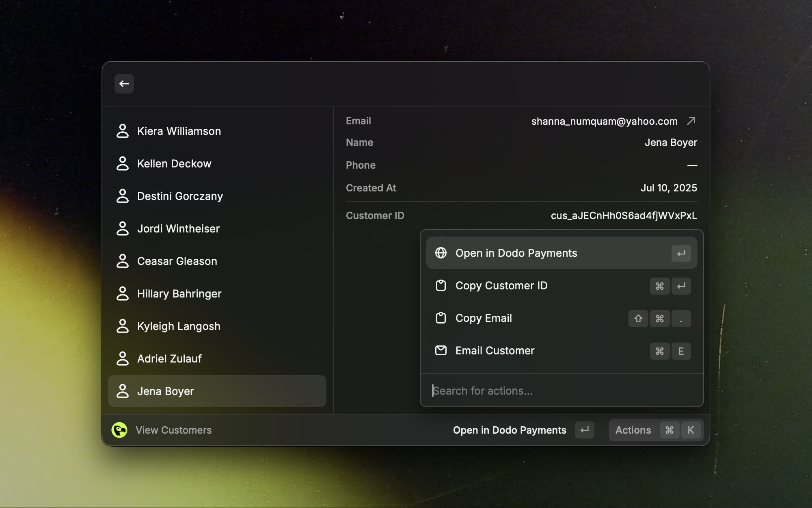Select Copy Customer ID from the actions menu
Screen dimensions: 812x508
click(x=501, y=286)
